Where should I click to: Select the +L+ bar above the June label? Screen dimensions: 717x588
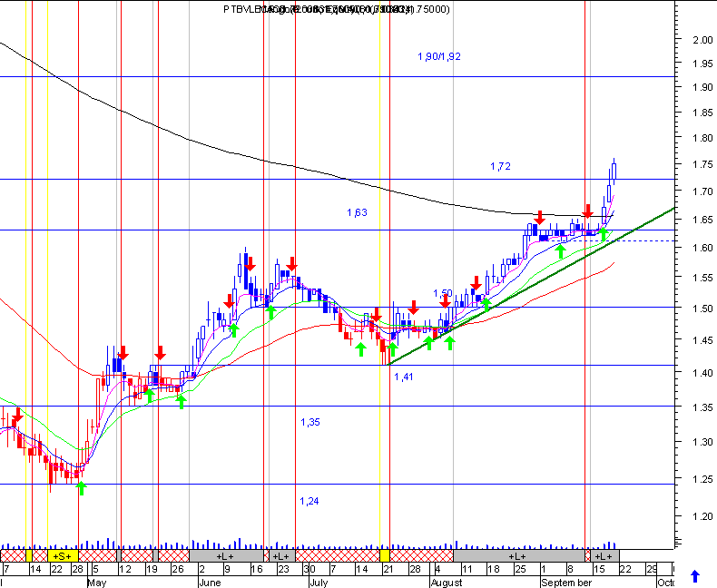(x=226, y=556)
